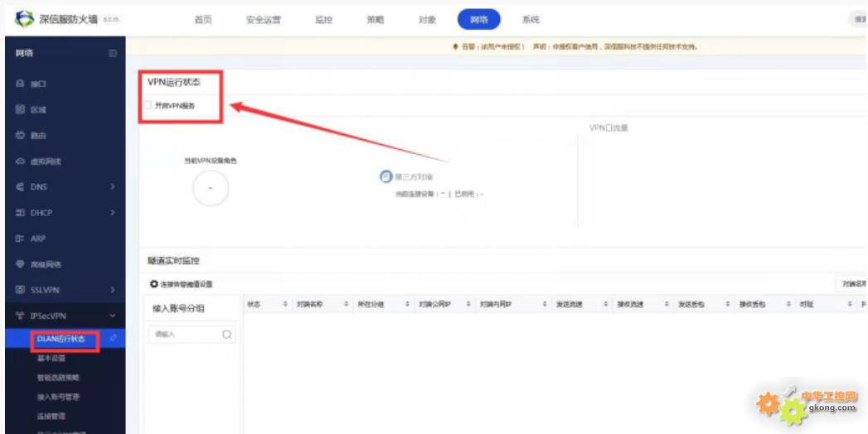Sort the table by the 时延 column arrows
The width and height of the screenshot is (868, 434).
849,305
